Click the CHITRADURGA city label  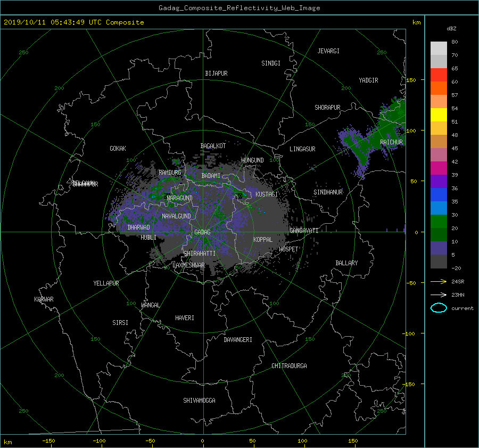click(289, 366)
